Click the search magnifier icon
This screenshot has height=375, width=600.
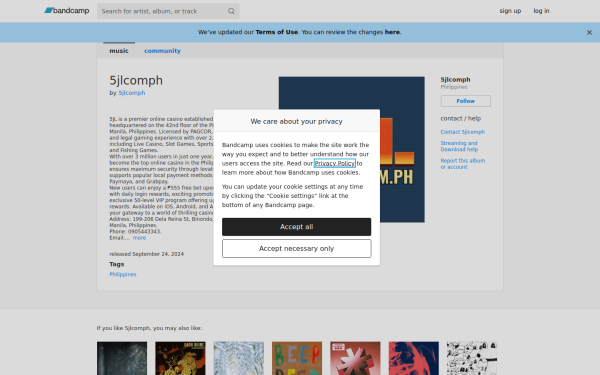[x=231, y=11]
